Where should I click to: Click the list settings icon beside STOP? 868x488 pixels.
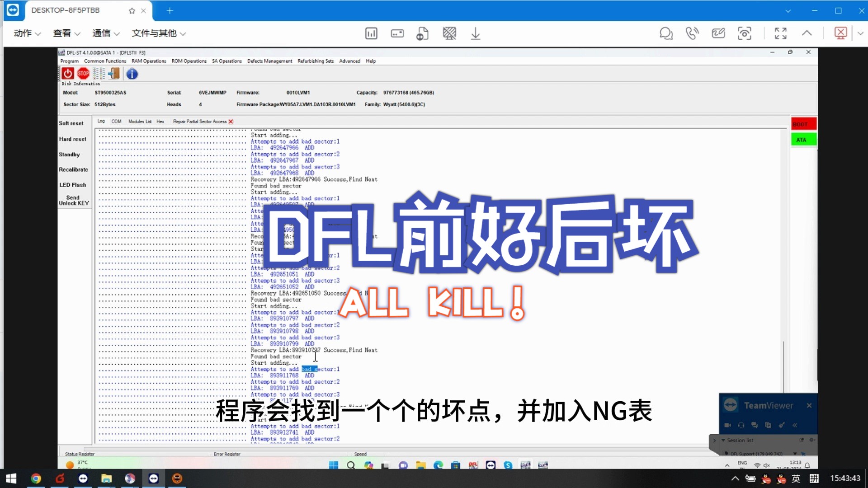(99, 73)
